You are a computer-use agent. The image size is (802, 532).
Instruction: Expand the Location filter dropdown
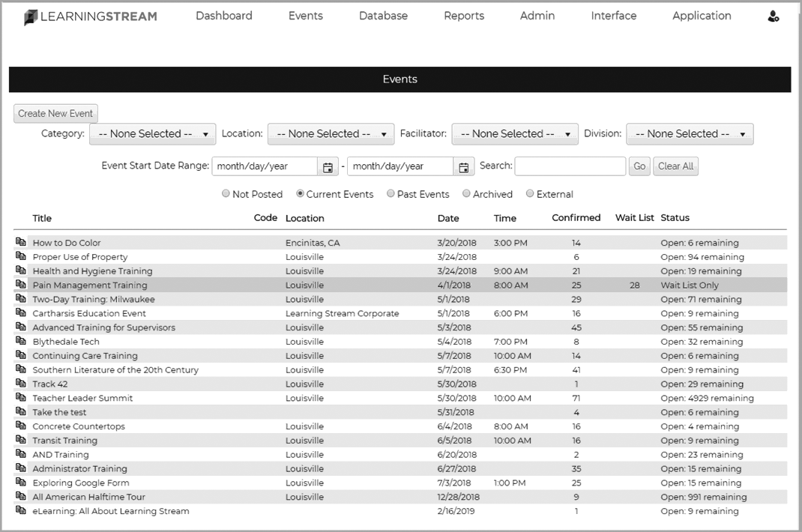(331, 134)
